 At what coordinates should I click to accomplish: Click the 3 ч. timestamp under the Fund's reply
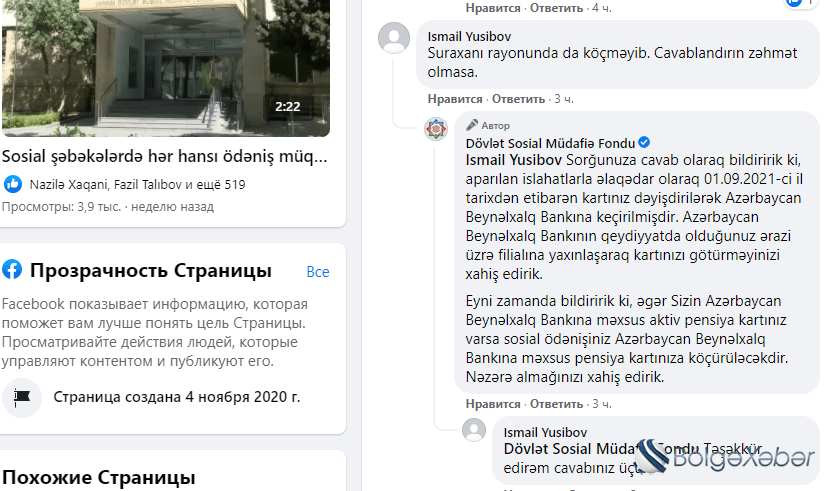[602, 404]
